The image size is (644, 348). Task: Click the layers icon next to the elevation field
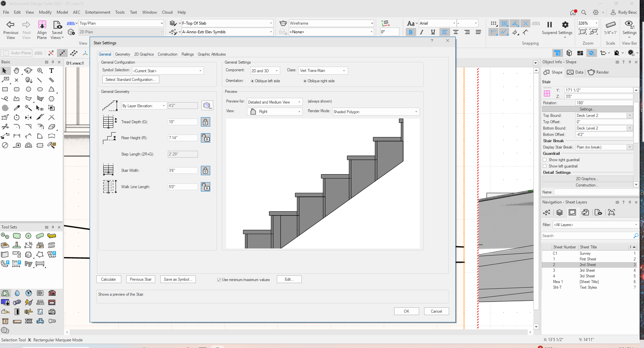tap(207, 106)
